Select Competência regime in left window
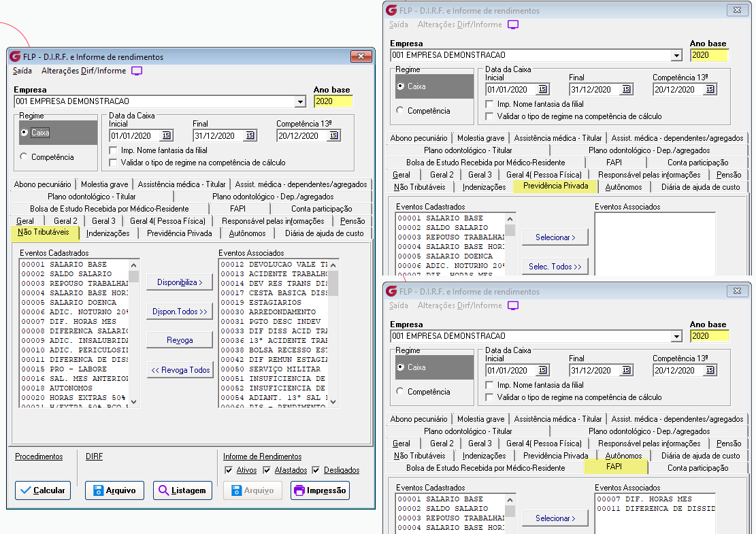 pyautogui.click(x=24, y=156)
